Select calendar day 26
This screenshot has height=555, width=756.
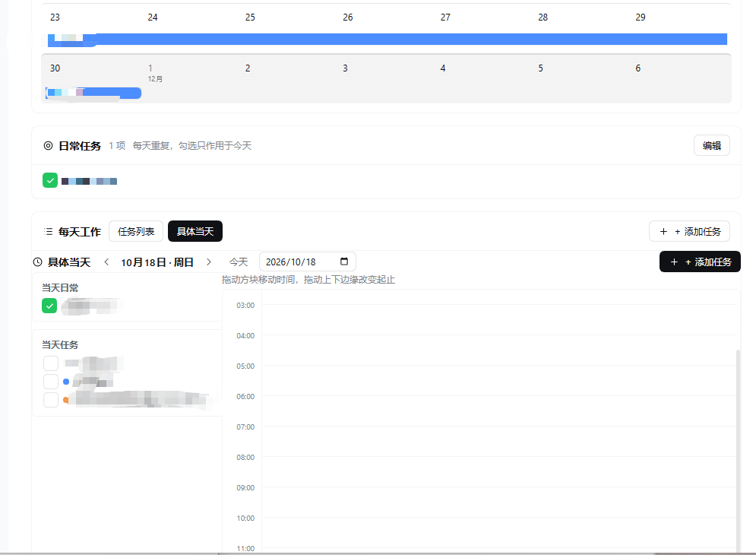pyautogui.click(x=348, y=17)
